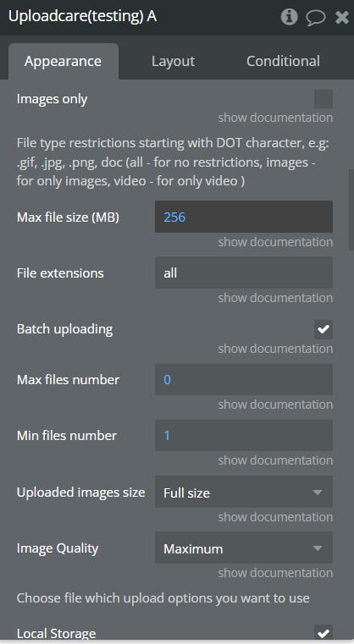The height and width of the screenshot is (644, 354).
Task: Open the comments speech bubble icon
Action: pos(316,18)
